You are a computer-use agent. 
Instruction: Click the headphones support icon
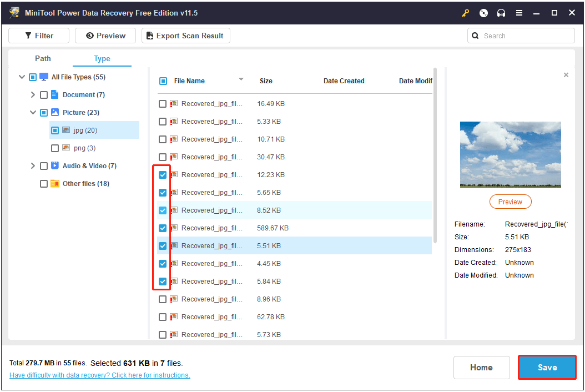tap(501, 13)
